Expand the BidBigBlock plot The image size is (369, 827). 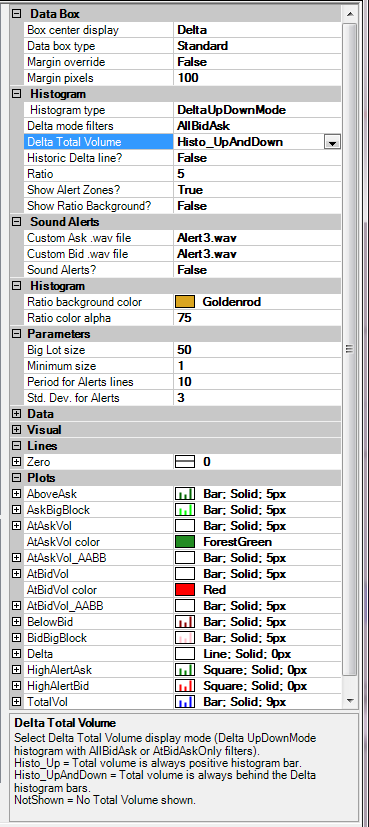[16, 638]
